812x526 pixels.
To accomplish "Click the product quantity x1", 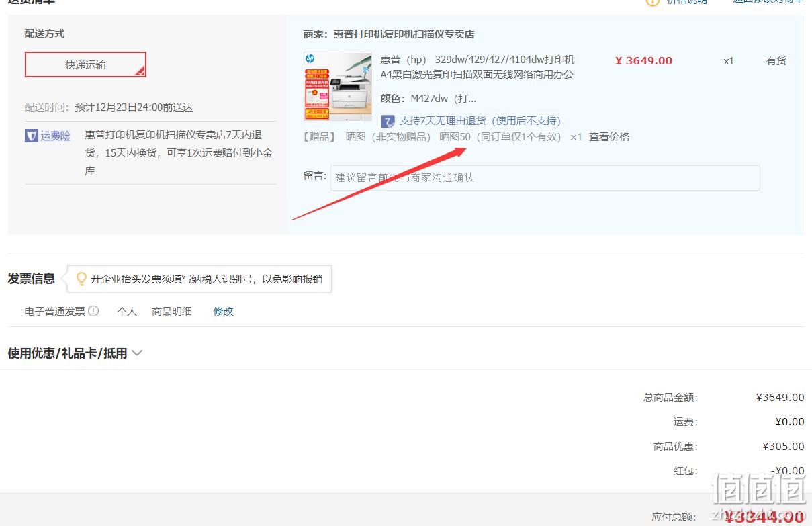I will pyautogui.click(x=729, y=61).
